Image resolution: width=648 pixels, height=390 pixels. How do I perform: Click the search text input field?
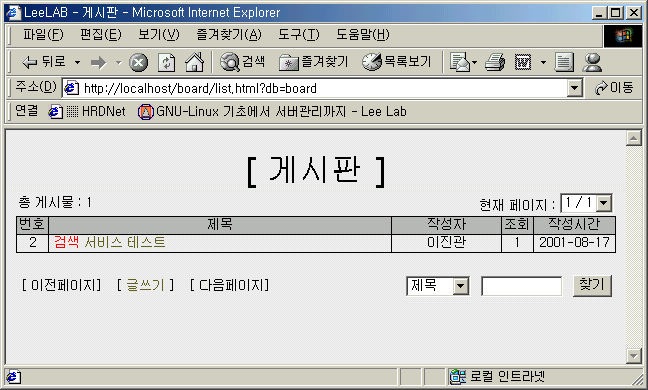pos(522,286)
